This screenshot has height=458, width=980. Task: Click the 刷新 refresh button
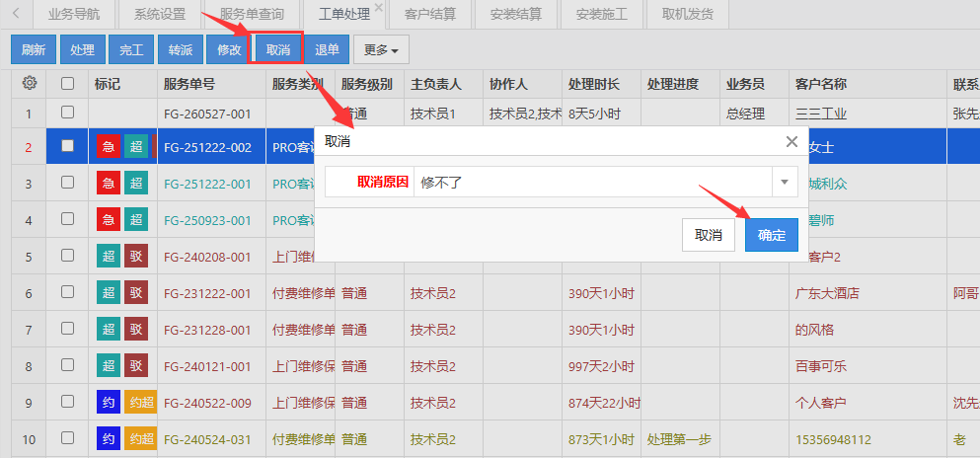click(x=34, y=50)
